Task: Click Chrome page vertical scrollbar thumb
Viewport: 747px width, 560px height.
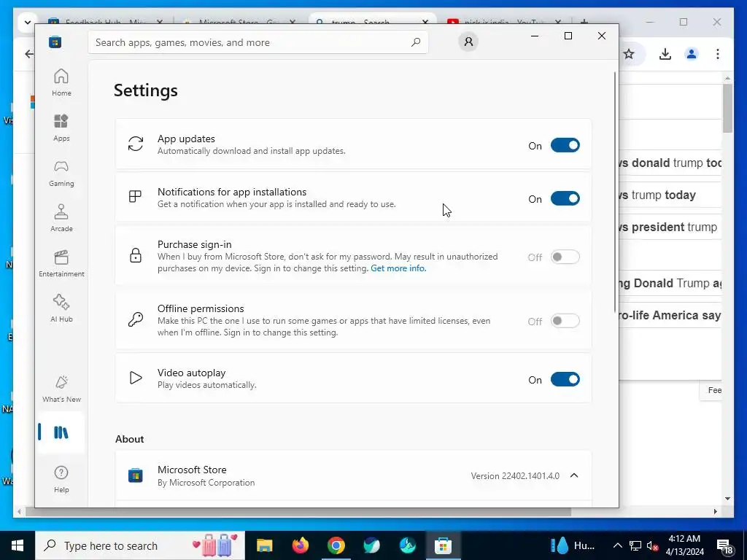Action: point(727,109)
